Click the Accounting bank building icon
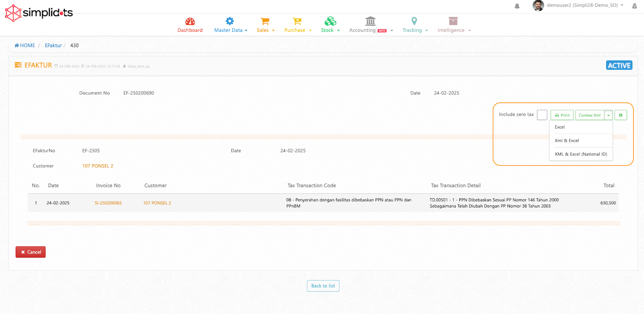Screen dimensions: 644x314 [370, 21]
